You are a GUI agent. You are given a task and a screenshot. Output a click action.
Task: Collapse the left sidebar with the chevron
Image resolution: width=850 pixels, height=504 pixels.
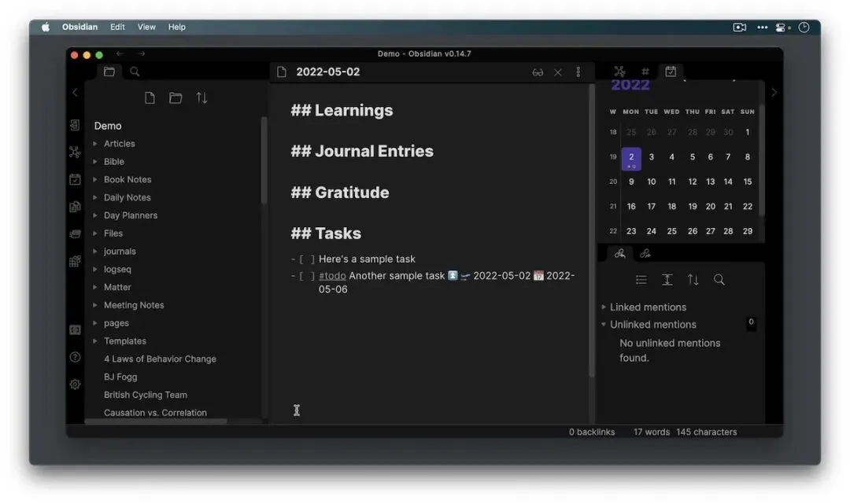click(x=75, y=92)
